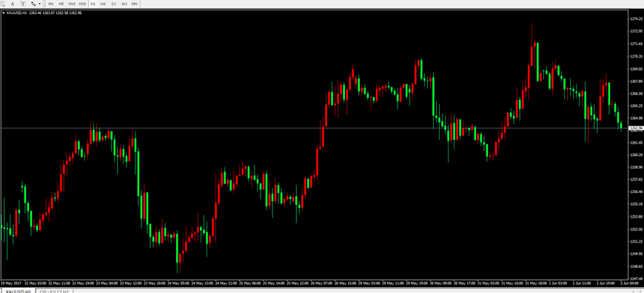This screenshot has width=644, height=293.
Task: Click the 1260.20 price axis label
Action: tap(636, 155)
